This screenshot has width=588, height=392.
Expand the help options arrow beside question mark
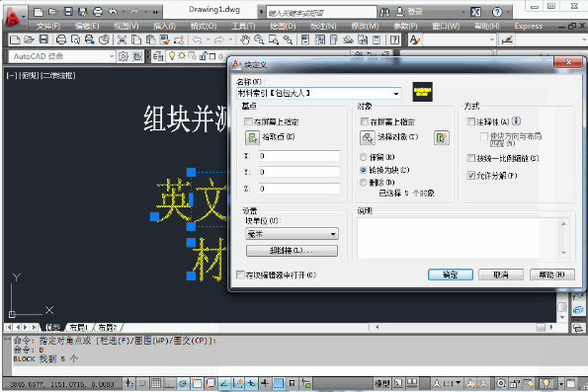pyautogui.click(x=508, y=13)
